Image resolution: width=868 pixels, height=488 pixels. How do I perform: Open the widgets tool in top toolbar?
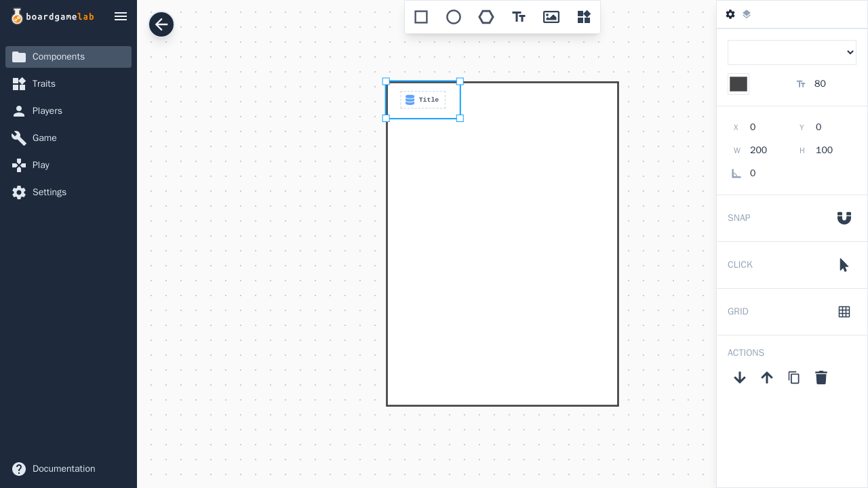click(584, 17)
